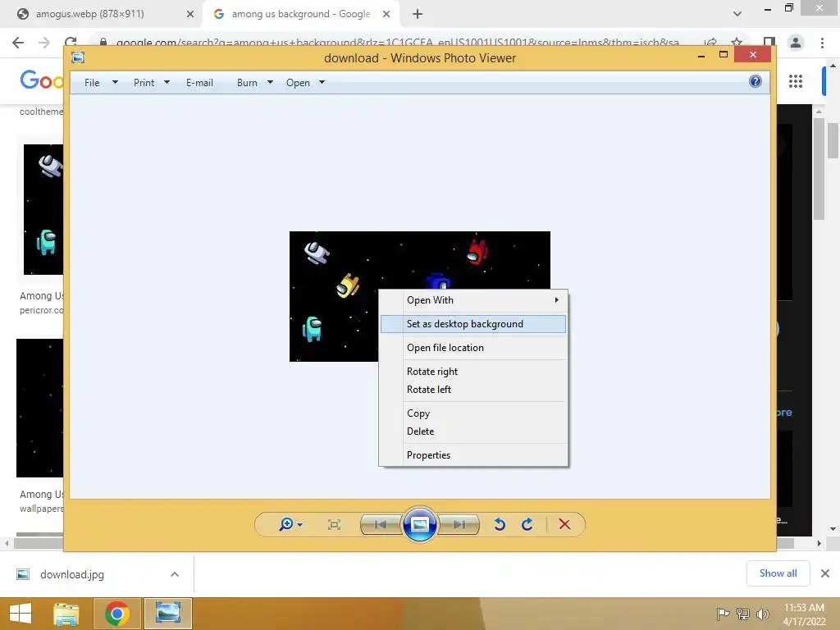Select Delete from context menu

coord(473,431)
